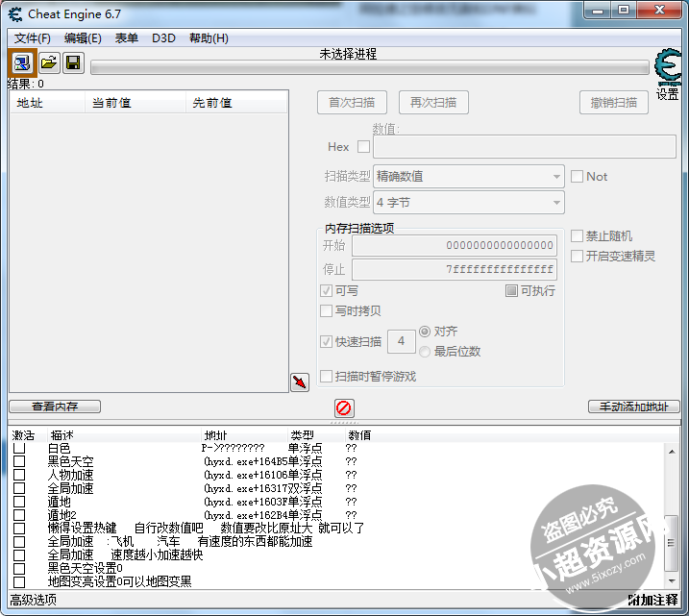This screenshot has width=689, height=616.
Task: Close the Cheat Engine window
Action: [x=659, y=11]
